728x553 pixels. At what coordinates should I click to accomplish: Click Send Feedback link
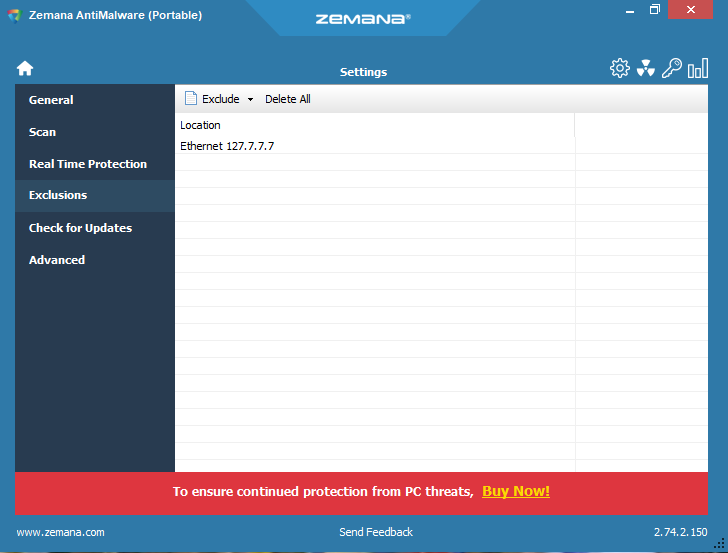click(x=376, y=532)
